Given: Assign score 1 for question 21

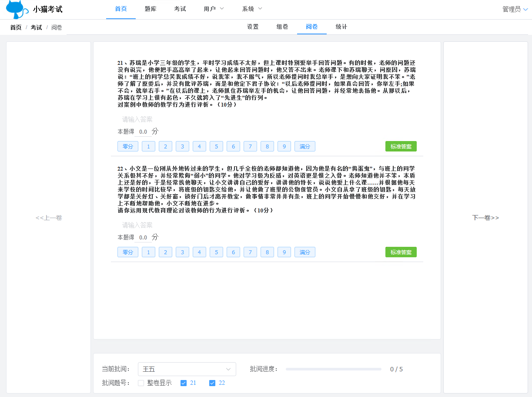Looking at the screenshot, I should coord(148,146).
